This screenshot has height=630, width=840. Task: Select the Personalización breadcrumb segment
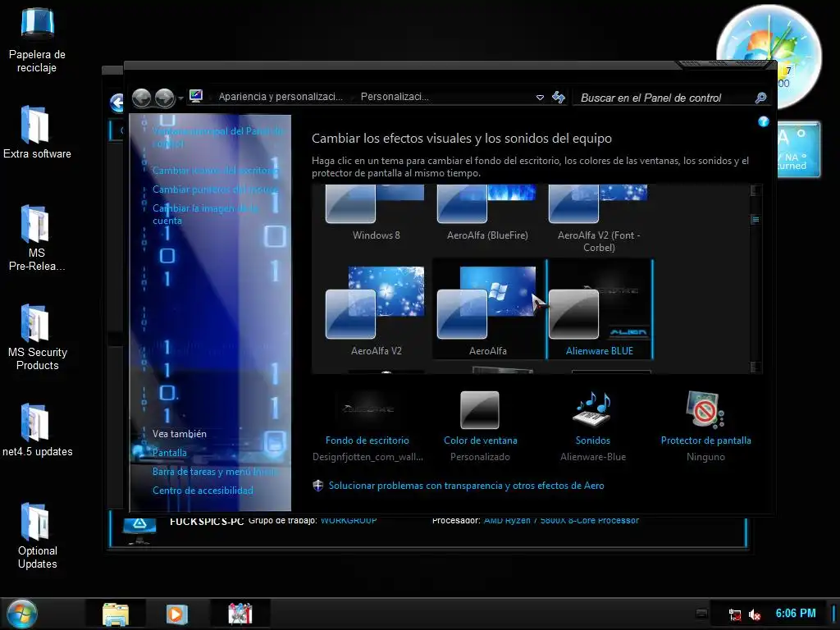coord(395,97)
